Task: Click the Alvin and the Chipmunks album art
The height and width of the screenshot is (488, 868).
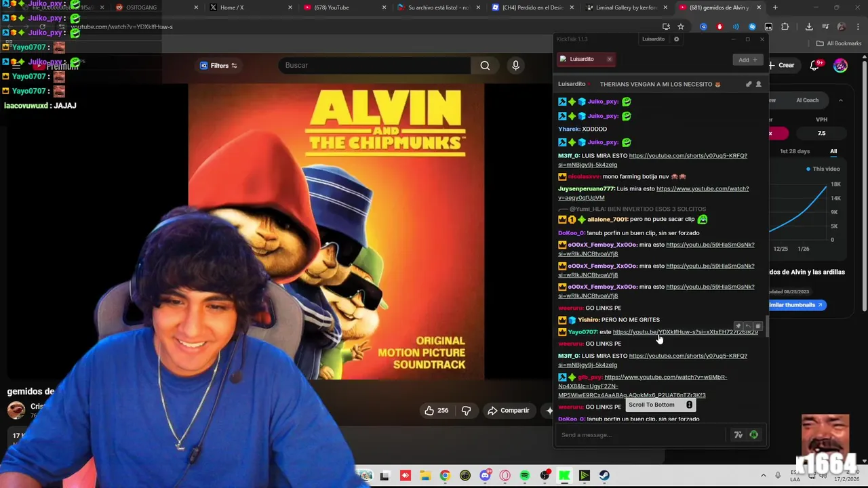Action: click(336, 231)
